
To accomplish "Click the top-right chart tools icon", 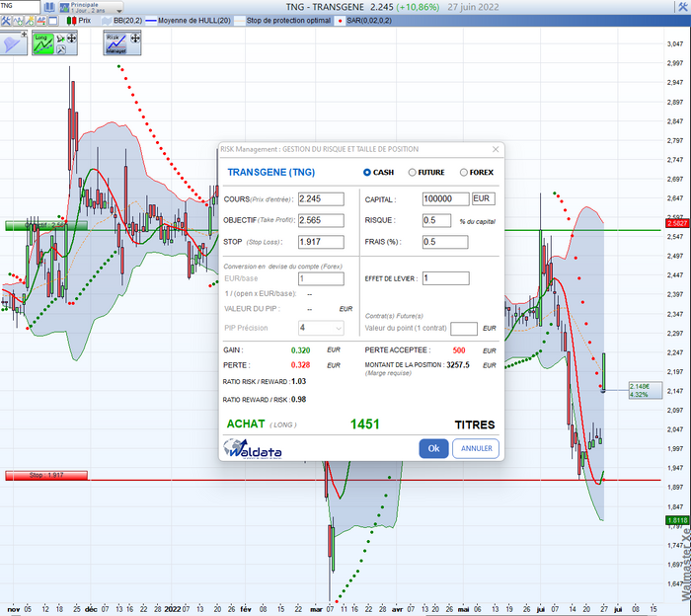I will pos(683,7).
